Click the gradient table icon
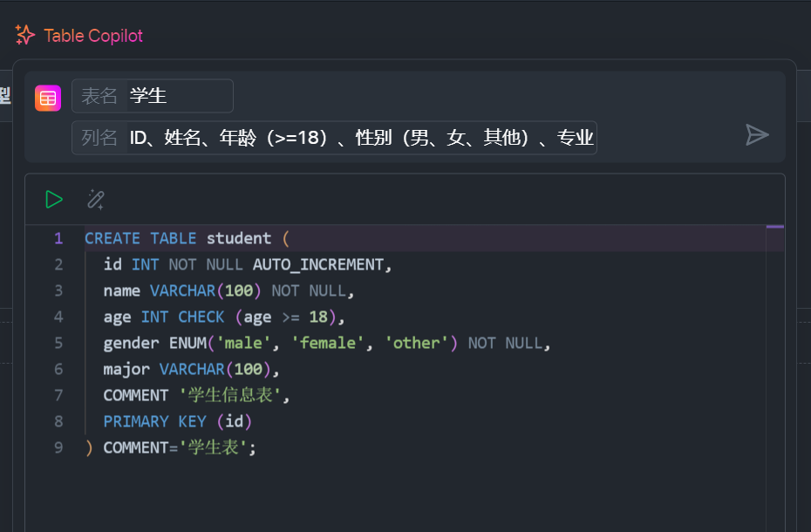 click(x=47, y=98)
